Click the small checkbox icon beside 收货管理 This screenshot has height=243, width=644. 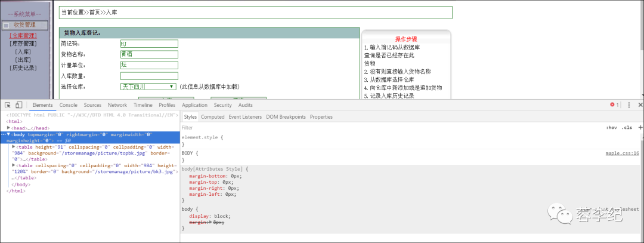tap(6, 26)
